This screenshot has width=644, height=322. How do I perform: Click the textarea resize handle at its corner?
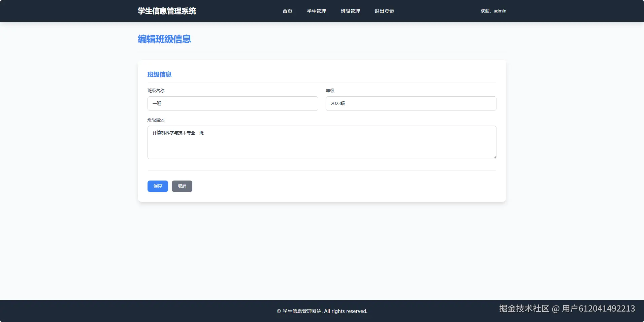[x=494, y=156]
